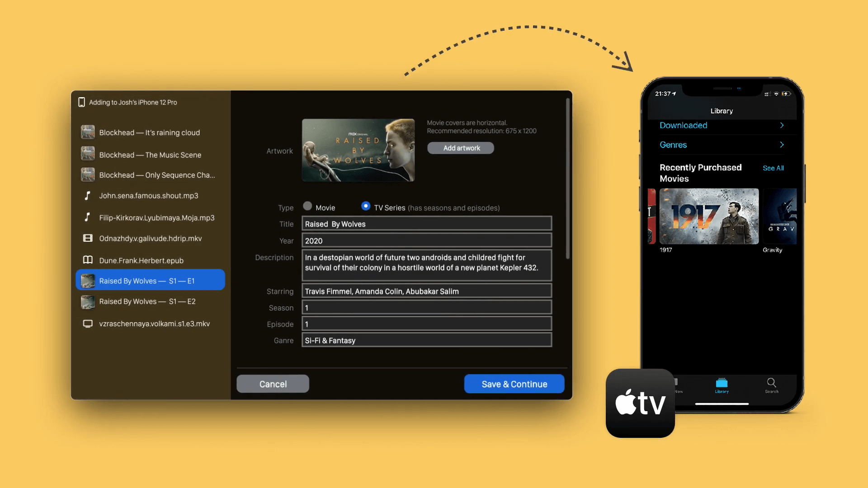Viewport: 868px width, 488px height.
Task: Click the epub file type icon
Action: coord(88,260)
